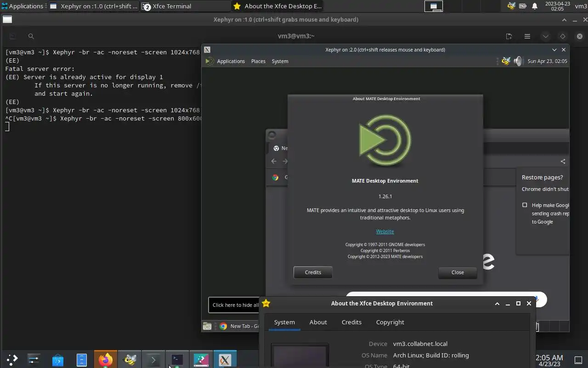The width and height of the screenshot is (588, 368).
Task: Open the blue file manager icon in taskbar
Action: (x=82, y=359)
